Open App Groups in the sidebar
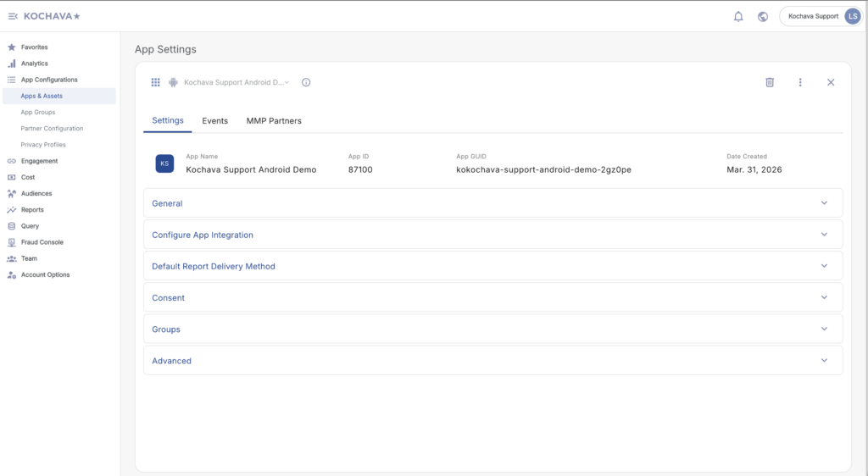Screen dimensions: 868x476 point(38,112)
